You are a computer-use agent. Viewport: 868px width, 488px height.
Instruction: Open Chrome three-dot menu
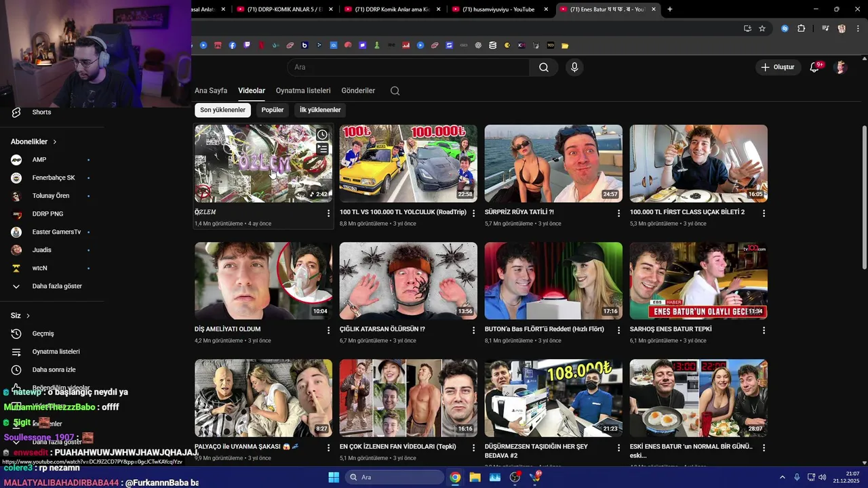[859, 28]
